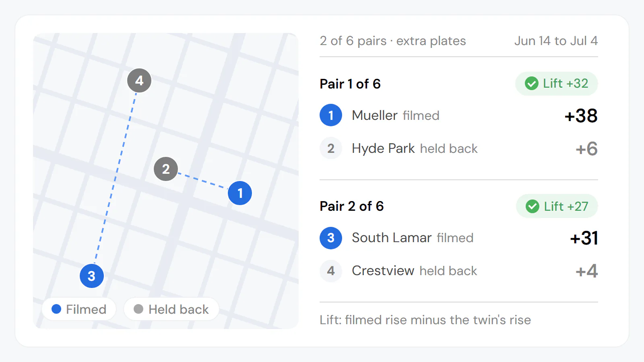The image size is (644, 362).
Task: Click the blue 1 badge beside Mueller
Action: pyautogui.click(x=331, y=115)
